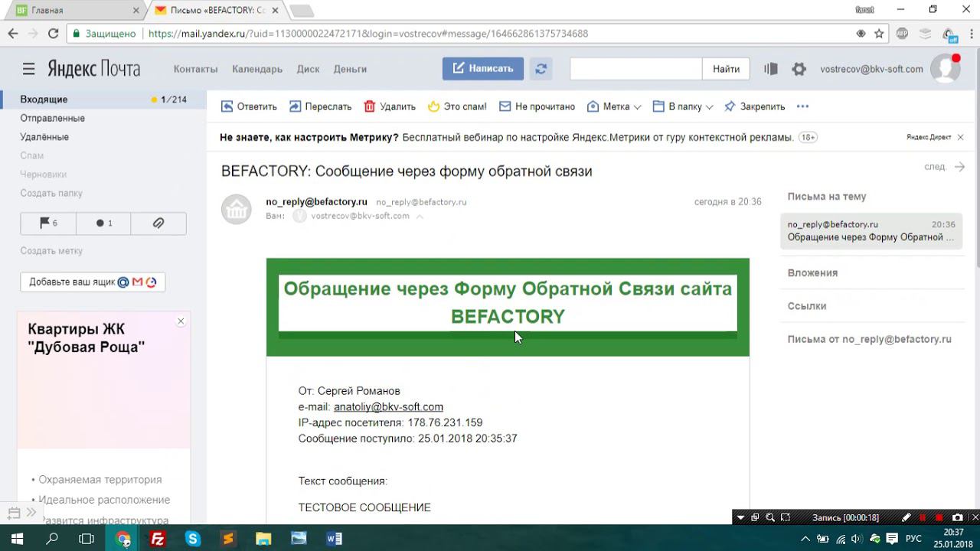
Task: Click the user avatar in header
Action: coord(945,69)
